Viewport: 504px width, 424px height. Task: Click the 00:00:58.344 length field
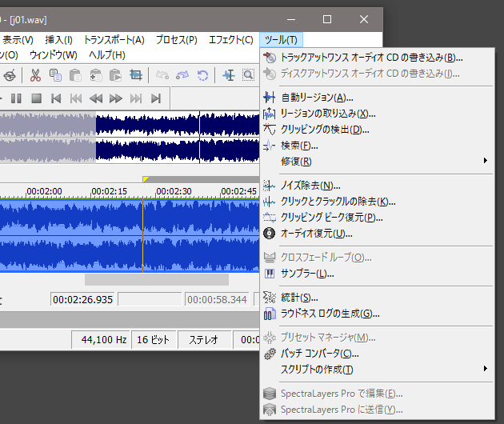tap(217, 299)
